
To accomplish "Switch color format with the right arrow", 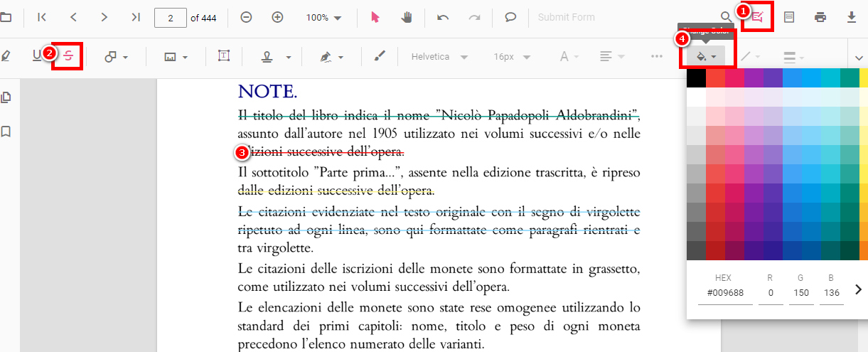I will [x=857, y=289].
